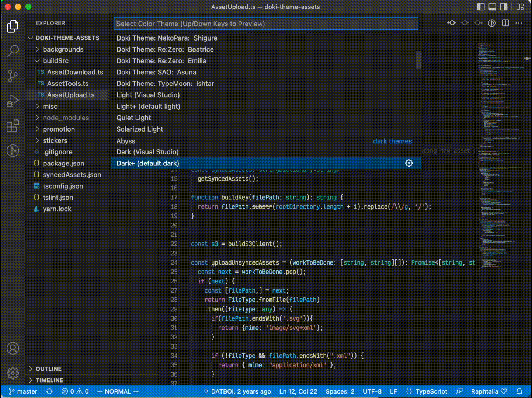Click Spaces: 2 indentation setting
This screenshot has width=532, height=398.
340,391
